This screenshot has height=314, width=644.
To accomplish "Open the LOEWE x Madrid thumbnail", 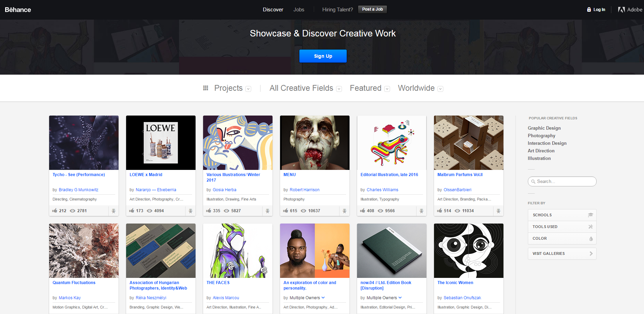I will coord(161,143).
